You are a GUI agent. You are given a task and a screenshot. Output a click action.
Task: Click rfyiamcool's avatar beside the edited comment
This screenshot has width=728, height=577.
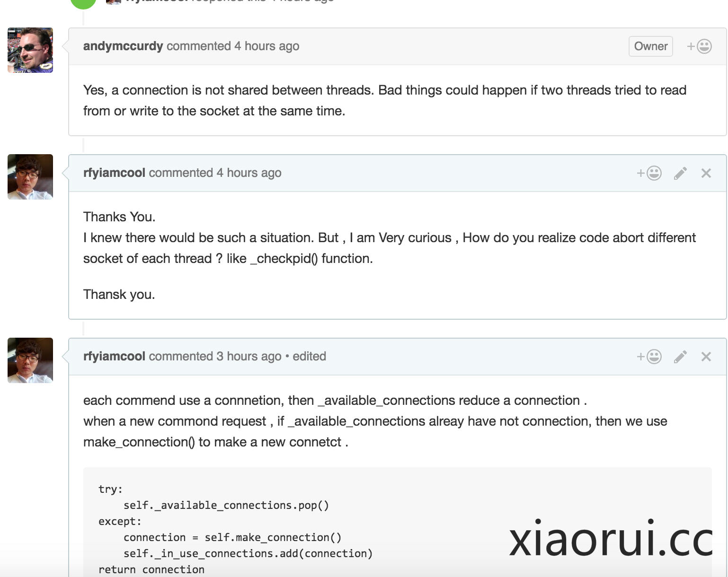point(30,360)
